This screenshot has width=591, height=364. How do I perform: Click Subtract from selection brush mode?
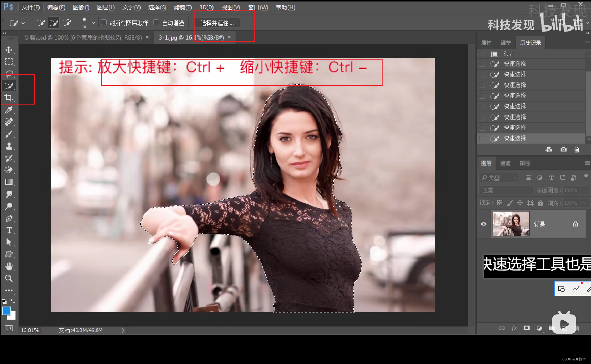(67, 23)
